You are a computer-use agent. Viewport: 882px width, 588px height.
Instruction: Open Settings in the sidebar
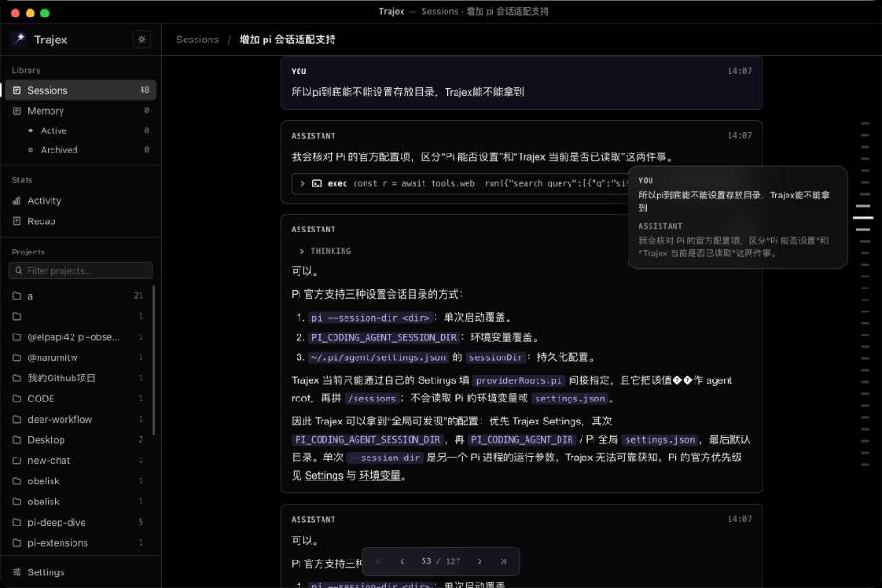pyautogui.click(x=81, y=571)
